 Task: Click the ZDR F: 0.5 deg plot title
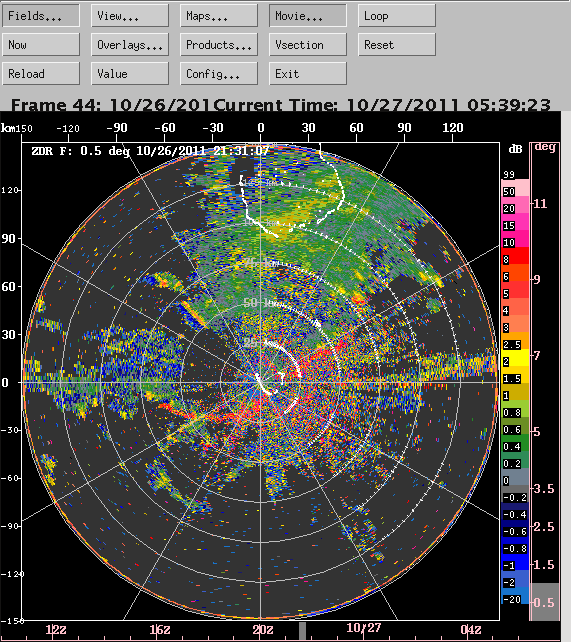coord(150,151)
